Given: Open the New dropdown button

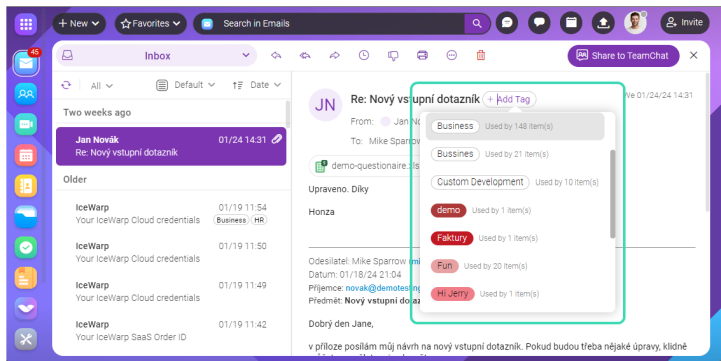Looking at the screenshot, I should click(79, 23).
